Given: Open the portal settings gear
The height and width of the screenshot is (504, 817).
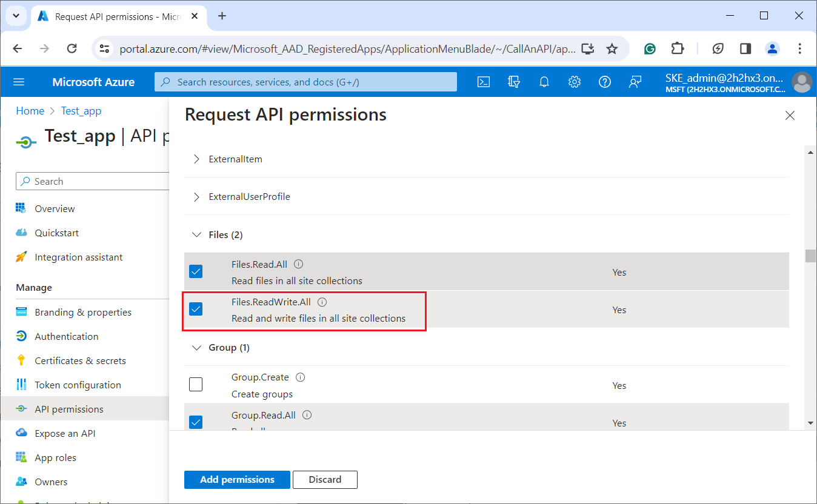Looking at the screenshot, I should click(x=575, y=82).
